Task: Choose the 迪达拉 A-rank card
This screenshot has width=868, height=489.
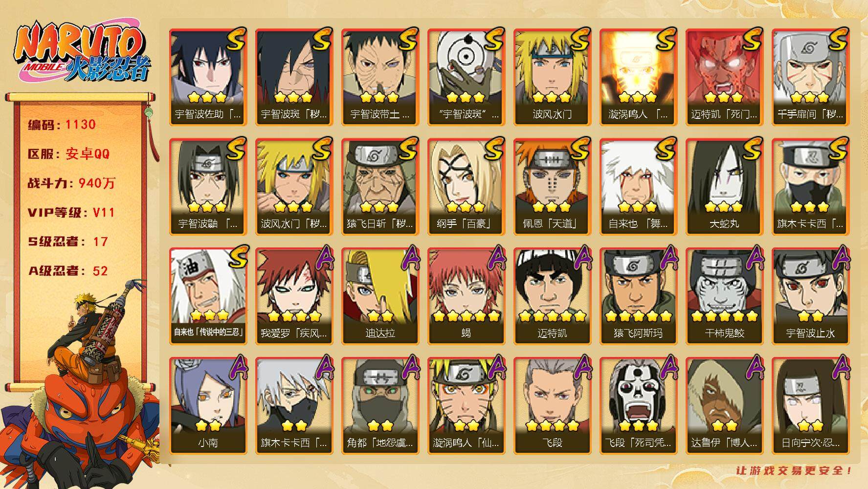Action: [380, 296]
